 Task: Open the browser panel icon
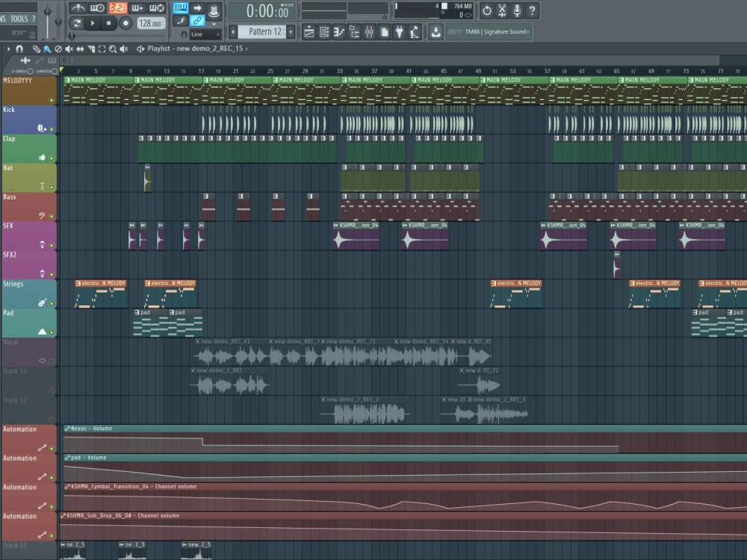click(x=354, y=32)
